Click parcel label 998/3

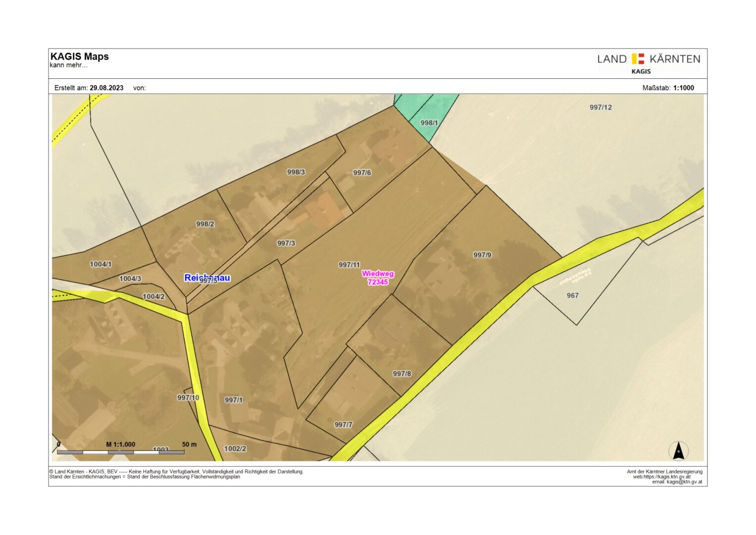(x=296, y=172)
